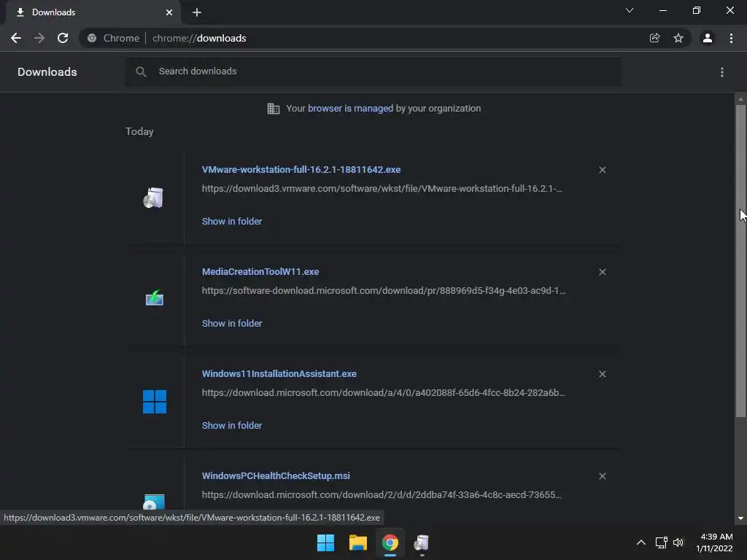Click the scrollbar up arrow
The height and width of the screenshot is (560, 747).
point(740,99)
